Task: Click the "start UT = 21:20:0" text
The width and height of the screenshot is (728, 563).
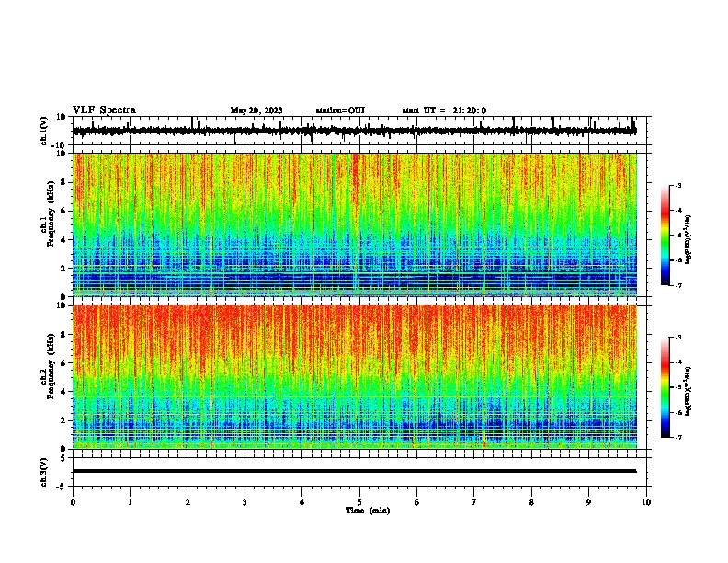Action: [444, 110]
